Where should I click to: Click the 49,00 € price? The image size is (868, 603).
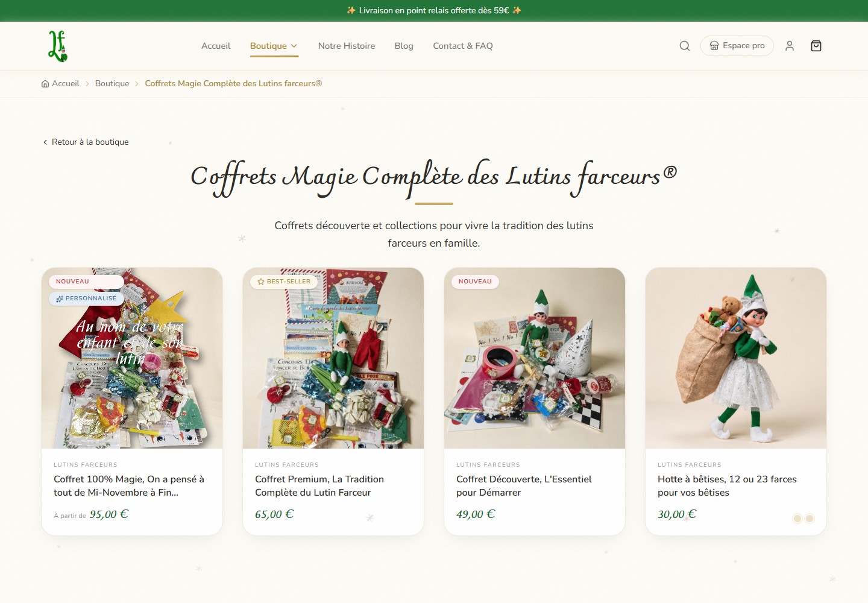click(476, 514)
